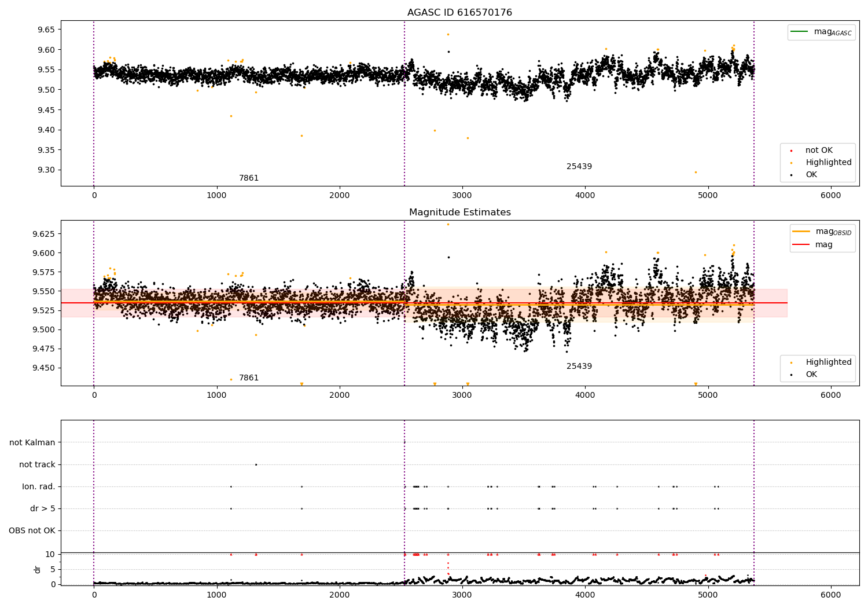Select 7861 label in Magnitude Estimates panel
The width and height of the screenshot is (868, 608).
click(x=249, y=378)
